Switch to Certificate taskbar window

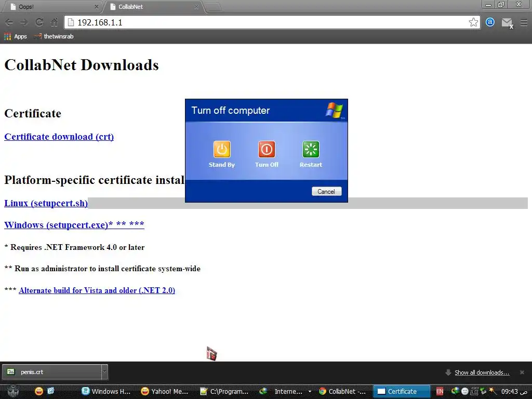[402, 392]
